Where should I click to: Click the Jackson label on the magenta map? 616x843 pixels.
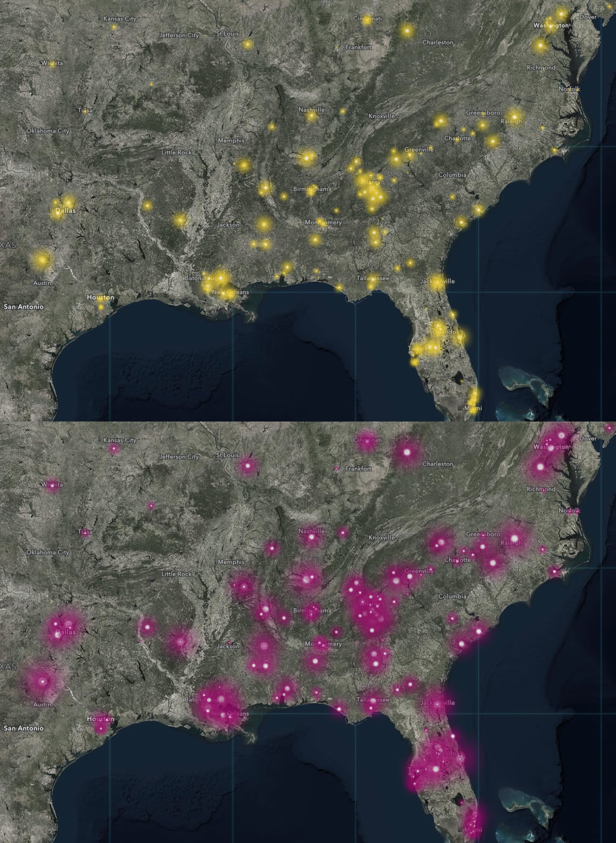click(228, 646)
